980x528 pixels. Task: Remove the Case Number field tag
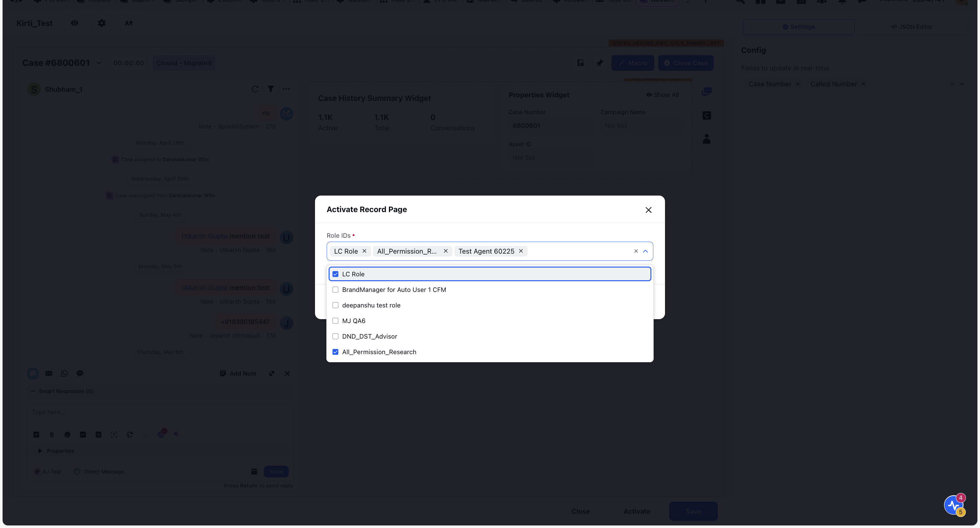tap(798, 84)
